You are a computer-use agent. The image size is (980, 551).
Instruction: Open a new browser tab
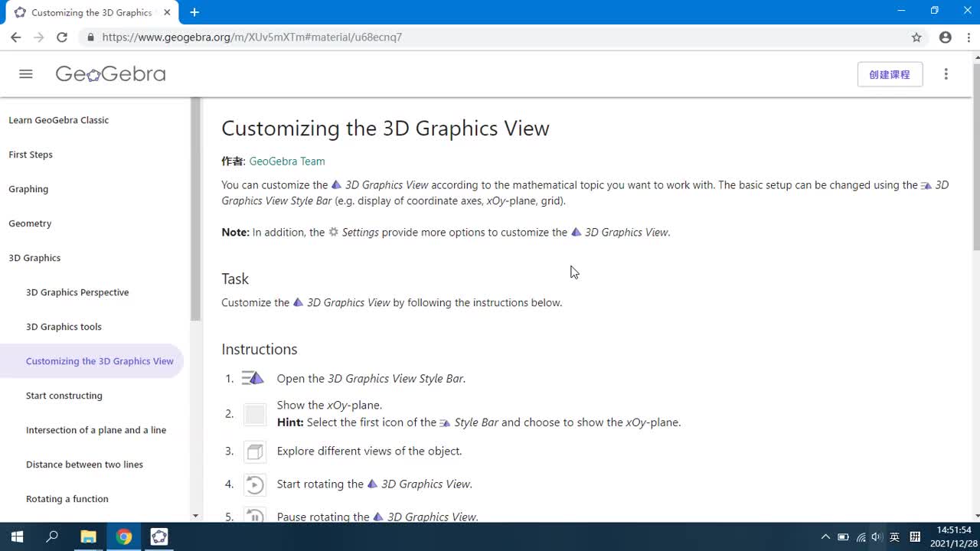[x=194, y=12]
